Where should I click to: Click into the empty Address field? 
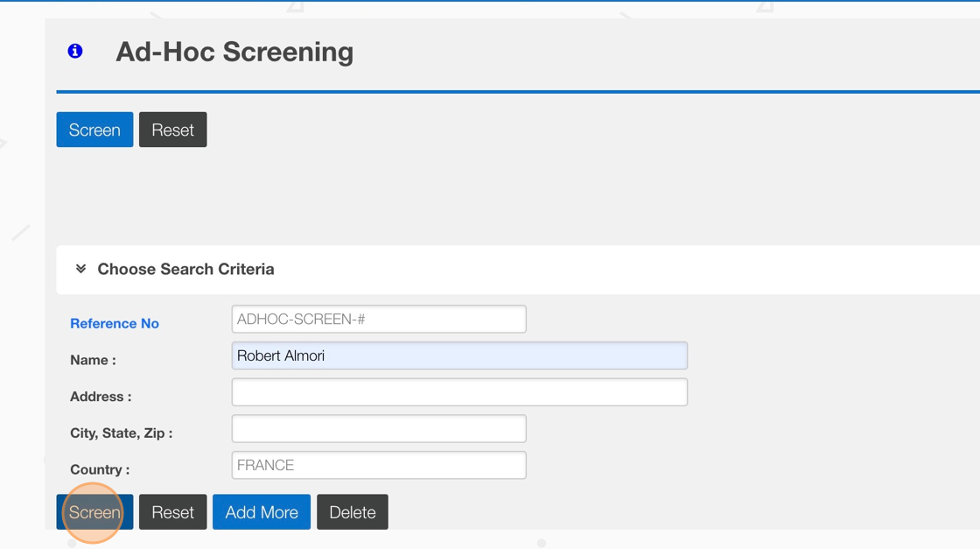[458, 392]
